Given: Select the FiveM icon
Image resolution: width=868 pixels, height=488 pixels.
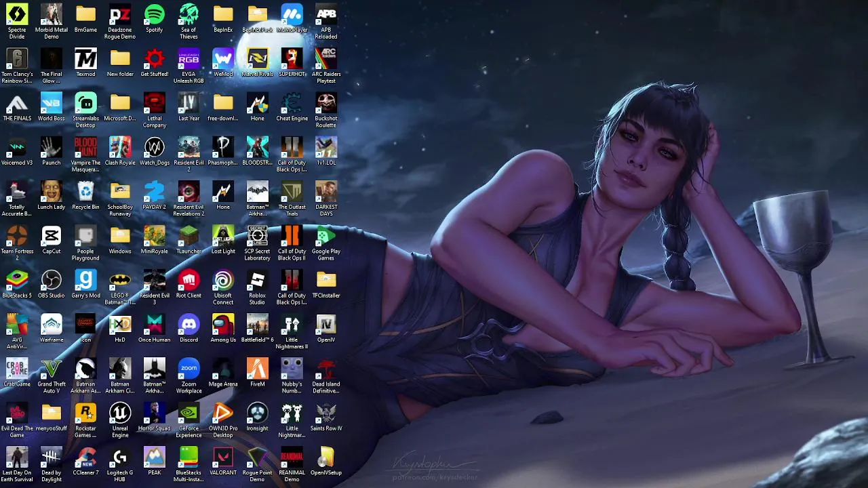Looking at the screenshot, I should click(258, 369).
